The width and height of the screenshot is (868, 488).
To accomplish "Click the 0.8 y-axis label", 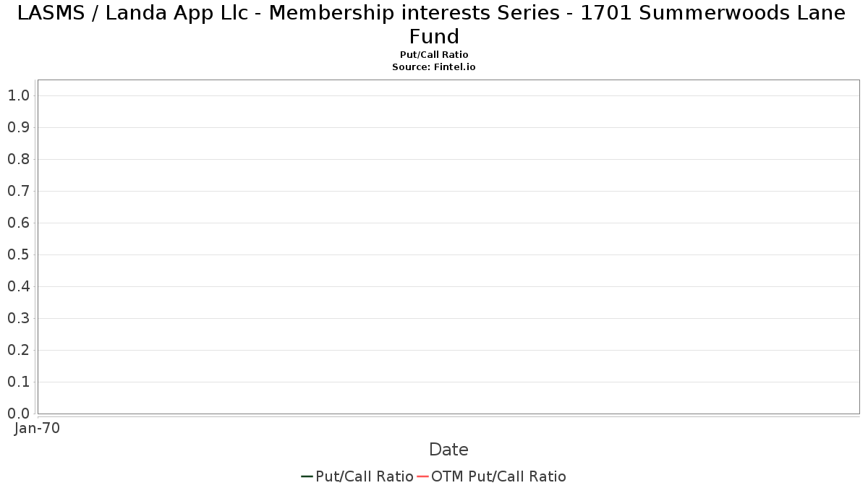I will (x=18, y=159).
